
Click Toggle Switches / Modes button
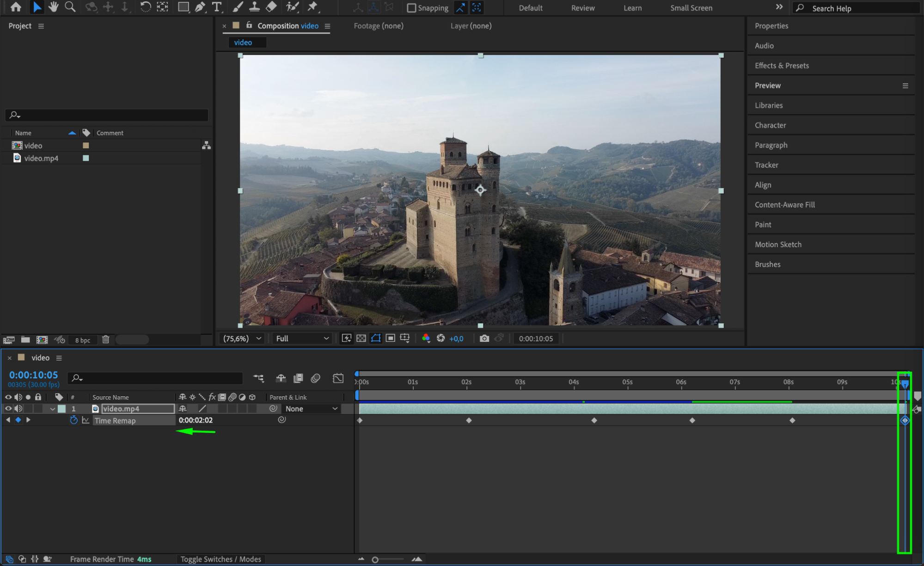tap(220, 559)
